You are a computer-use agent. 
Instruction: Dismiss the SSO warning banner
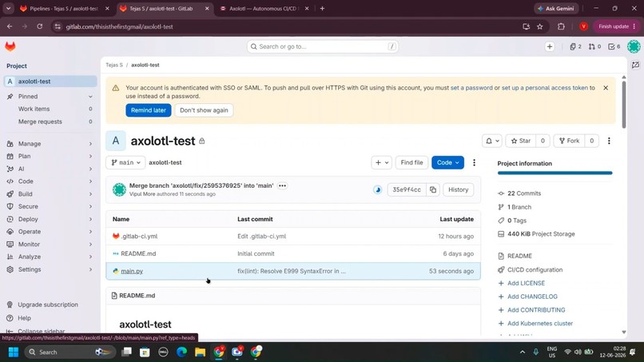(x=606, y=88)
